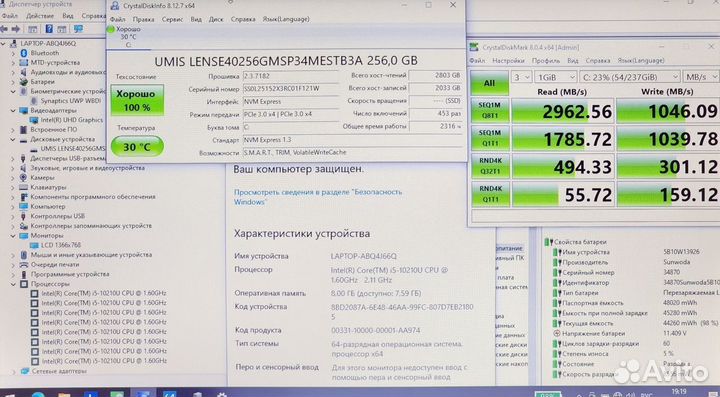
Task: Click the green All button in CrystalDiskMark
Action: 489,83
